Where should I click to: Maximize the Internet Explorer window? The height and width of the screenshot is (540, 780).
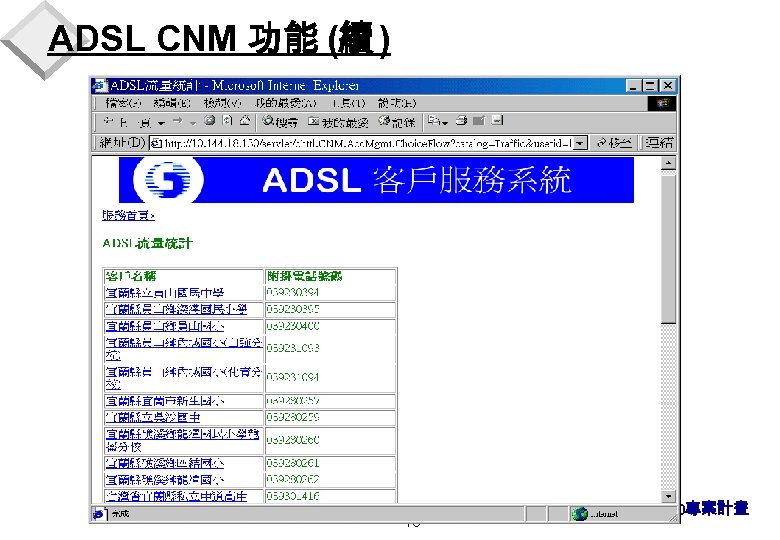point(649,86)
